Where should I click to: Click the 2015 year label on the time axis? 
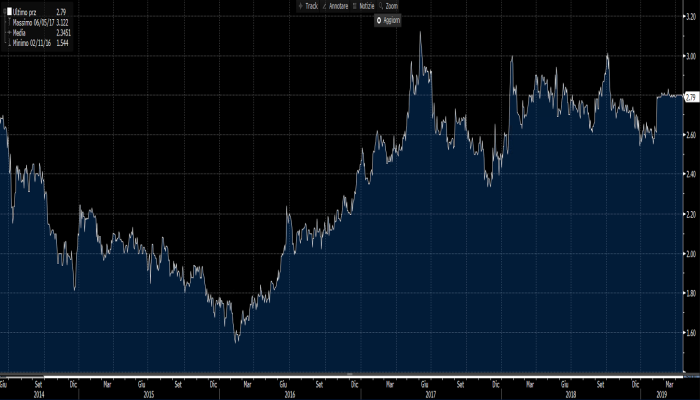click(x=148, y=393)
